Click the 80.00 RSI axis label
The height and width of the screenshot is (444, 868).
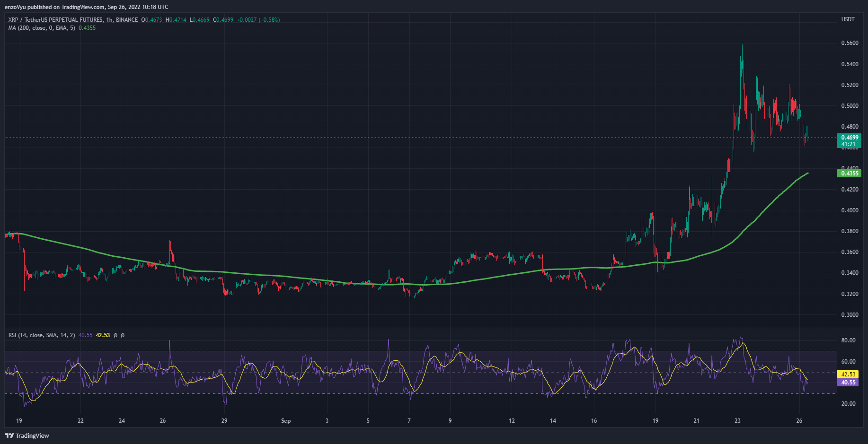pos(848,340)
